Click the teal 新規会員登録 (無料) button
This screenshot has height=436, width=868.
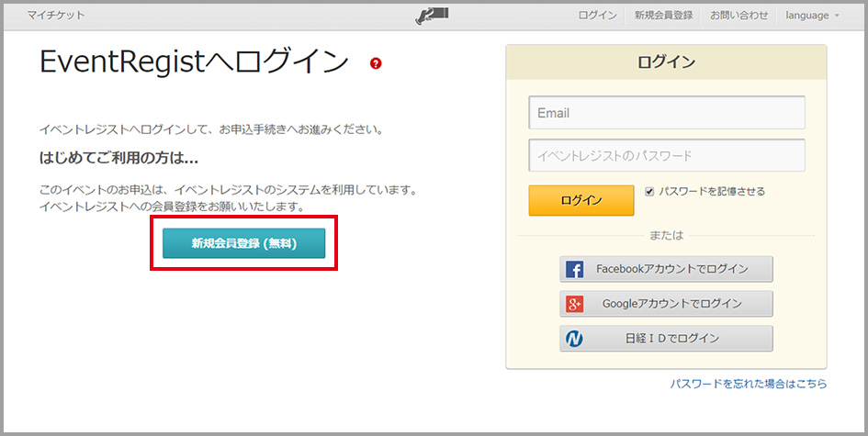(243, 243)
